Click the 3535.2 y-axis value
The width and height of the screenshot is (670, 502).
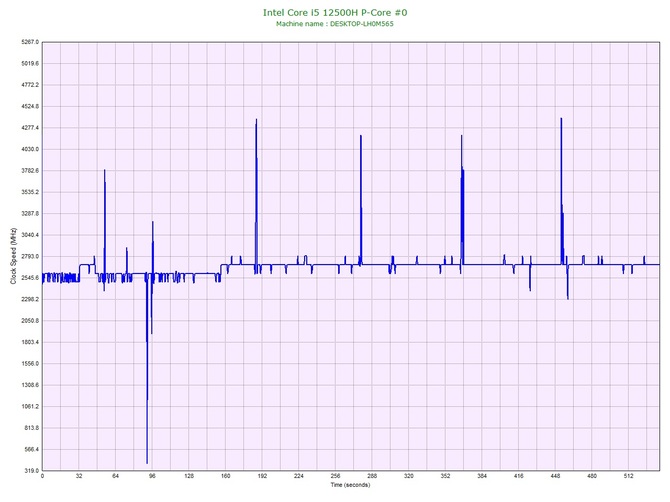[30, 192]
